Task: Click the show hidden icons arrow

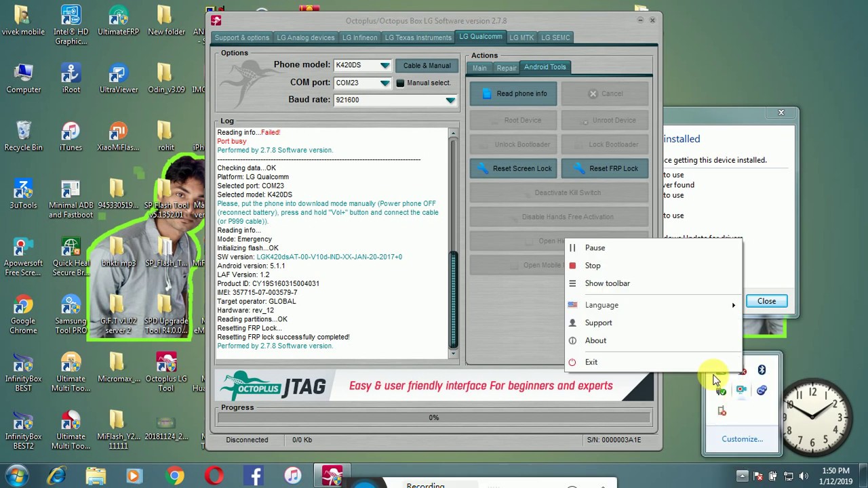Action: (742, 476)
